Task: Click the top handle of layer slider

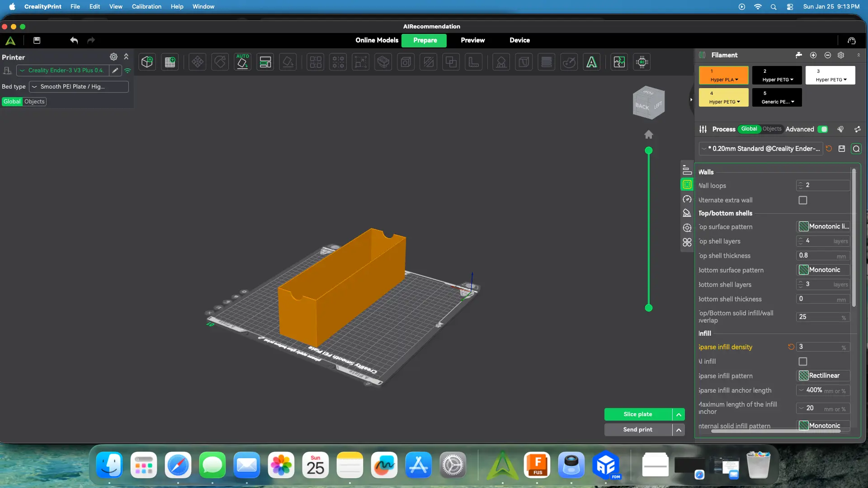Action: click(649, 150)
